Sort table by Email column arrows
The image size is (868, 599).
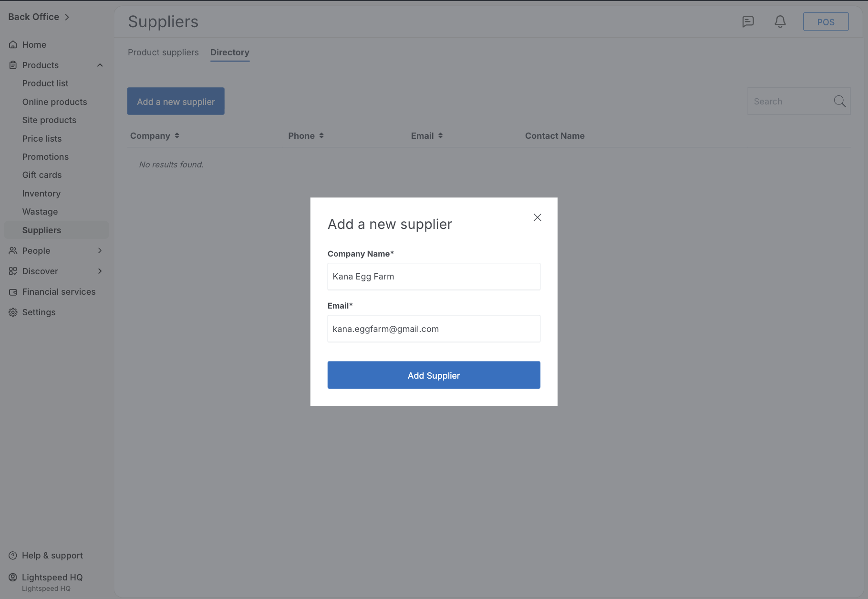(440, 136)
